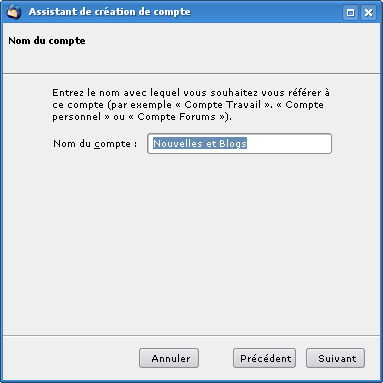The height and width of the screenshot is (383, 383).
Task: Click the empty space after Blogs in the field
Action: pyautogui.click(x=288, y=144)
